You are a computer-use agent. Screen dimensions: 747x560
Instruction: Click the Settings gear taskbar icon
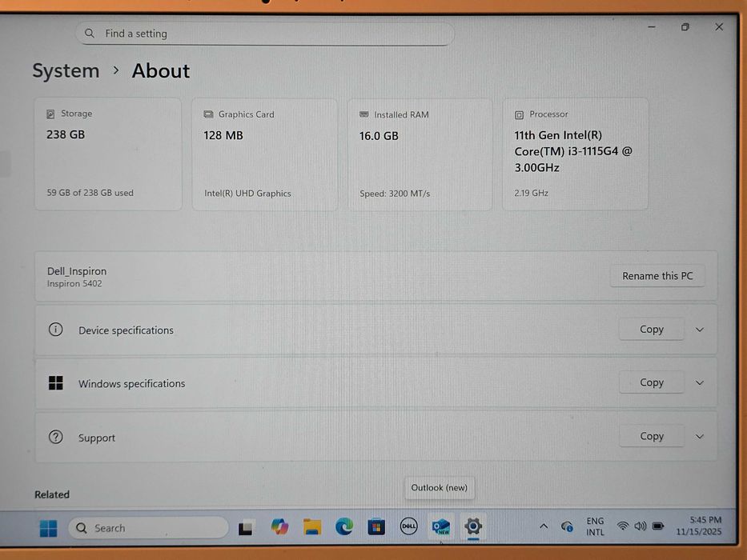[473, 526]
